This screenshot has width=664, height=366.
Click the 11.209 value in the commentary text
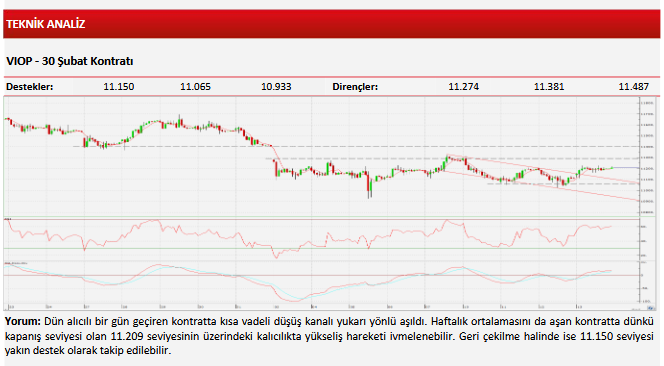[x=125, y=336]
